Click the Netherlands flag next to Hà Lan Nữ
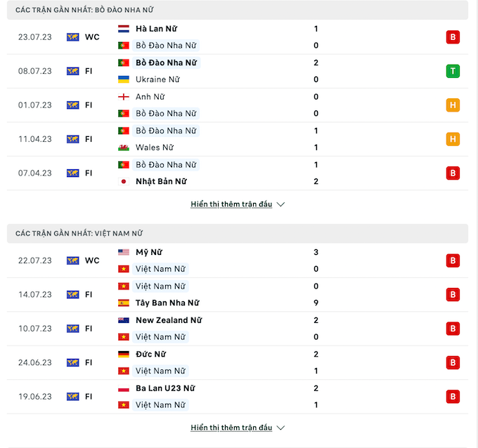 pyautogui.click(x=124, y=29)
